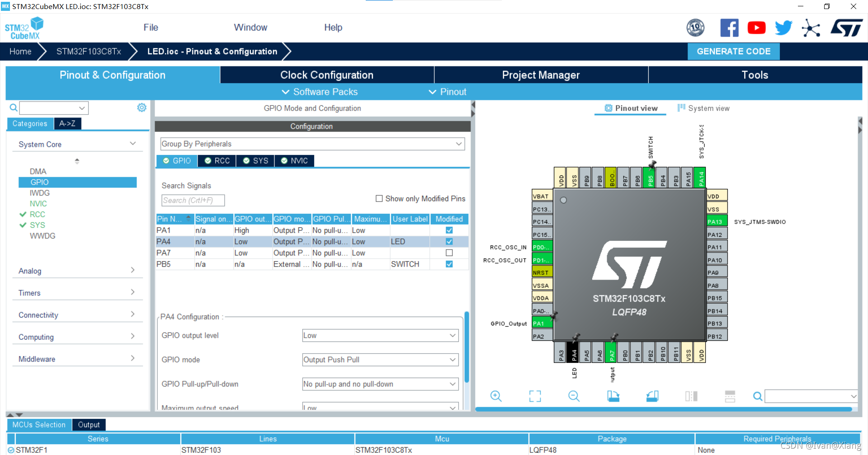
Task: Click the 10 years anniversary badge icon
Action: point(695,28)
